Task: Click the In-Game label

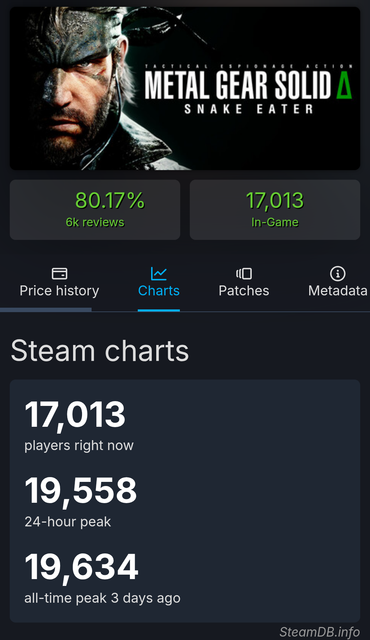Action: coord(275,222)
